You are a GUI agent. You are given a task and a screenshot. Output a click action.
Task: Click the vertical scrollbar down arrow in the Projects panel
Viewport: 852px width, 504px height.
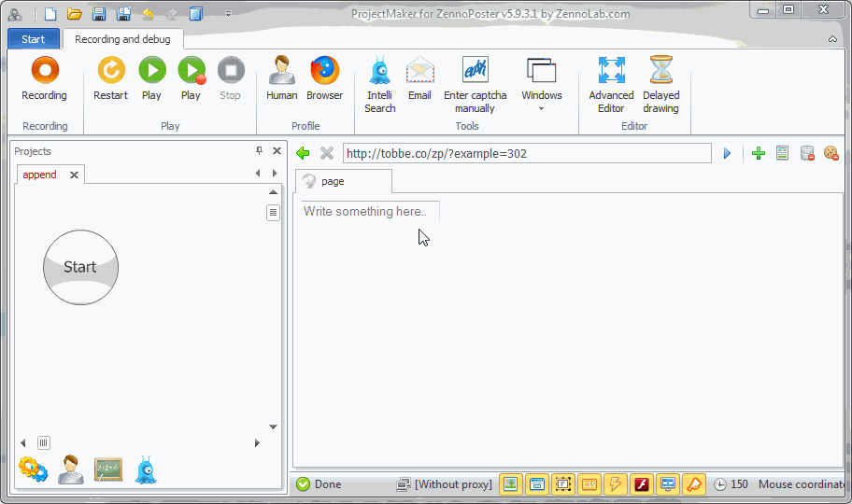pyautogui.click(x=274, y=427)
